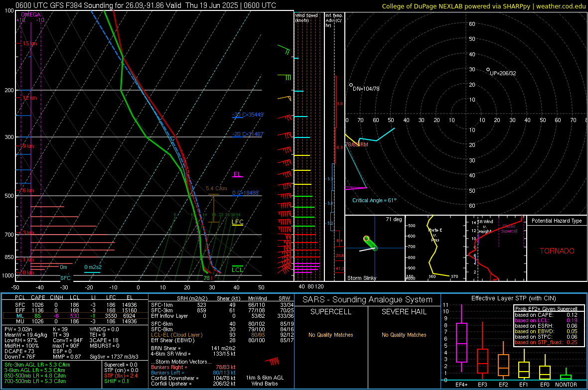Click the Prob EF2+ Given Supercell heading
The width and height of the screenshot is (588, 390).
click(x=546, y=309)
